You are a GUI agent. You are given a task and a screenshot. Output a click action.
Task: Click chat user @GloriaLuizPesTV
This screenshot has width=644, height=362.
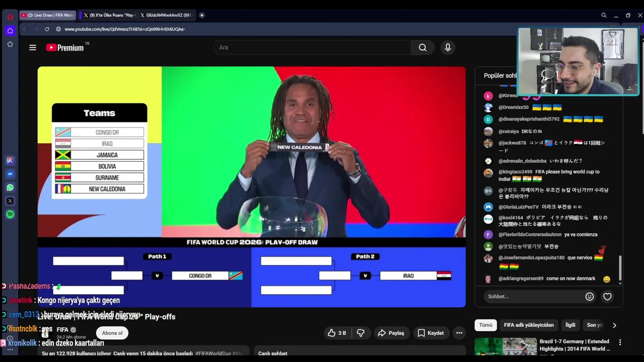click(x=518, y=207)
